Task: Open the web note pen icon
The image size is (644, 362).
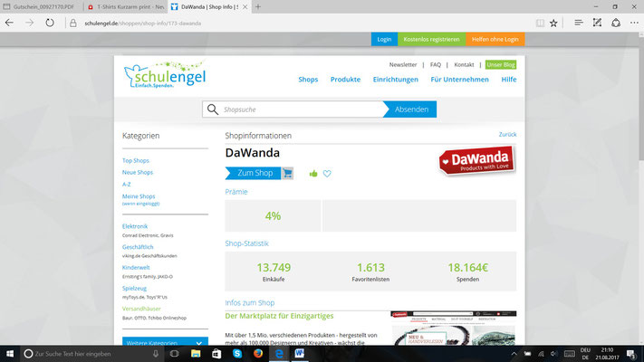Action: coord(597,23)
